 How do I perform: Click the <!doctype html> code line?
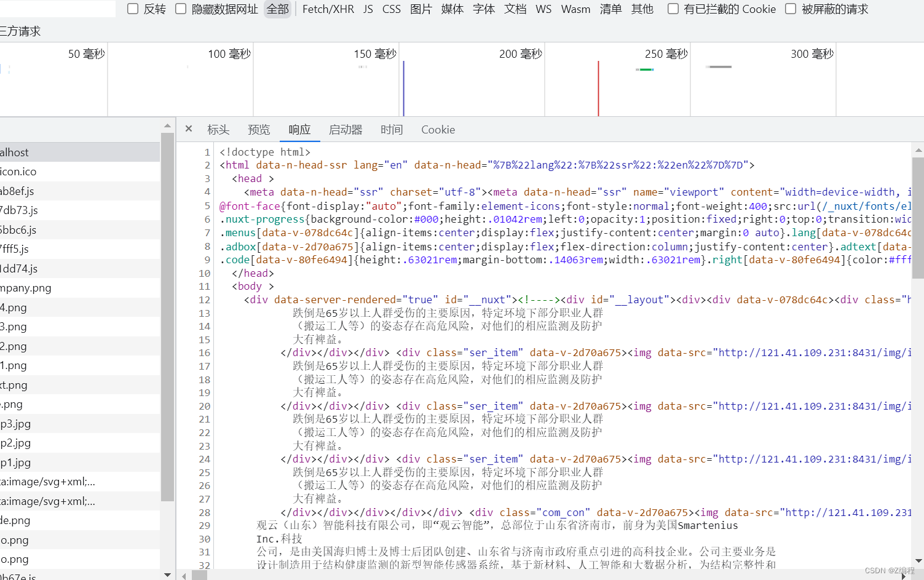[x=265, y=152]
